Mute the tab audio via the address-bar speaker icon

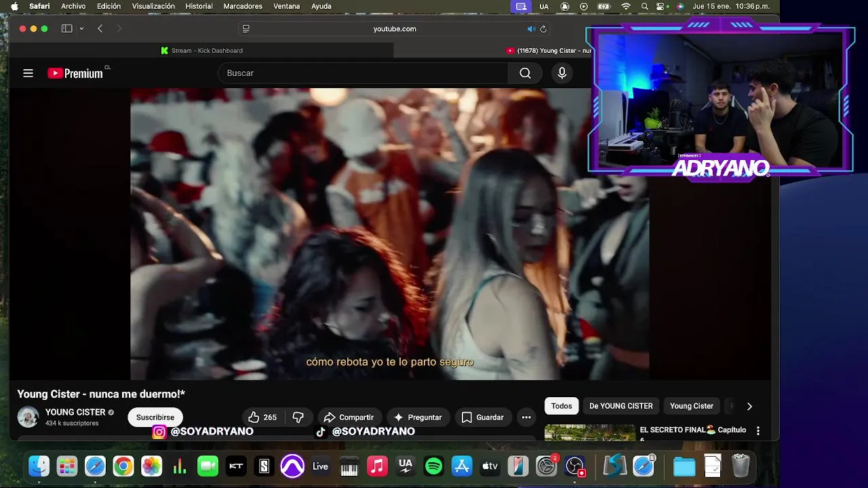coord(531,29)
